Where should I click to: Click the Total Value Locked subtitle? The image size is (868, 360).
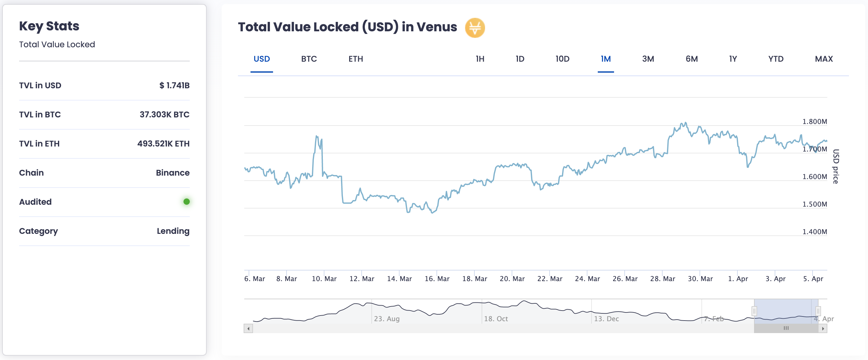click(57, 44)
